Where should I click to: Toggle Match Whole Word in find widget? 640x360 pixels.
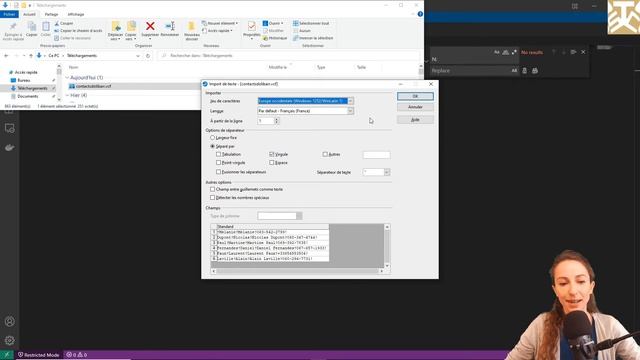coord(505,52)
